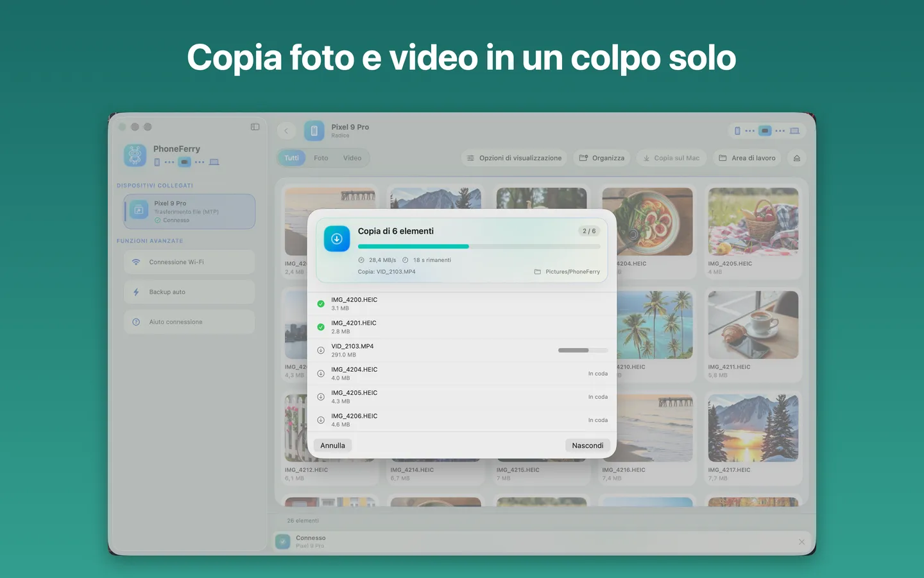Open Opzioni di visualizzazione

[x=514, y=158]
